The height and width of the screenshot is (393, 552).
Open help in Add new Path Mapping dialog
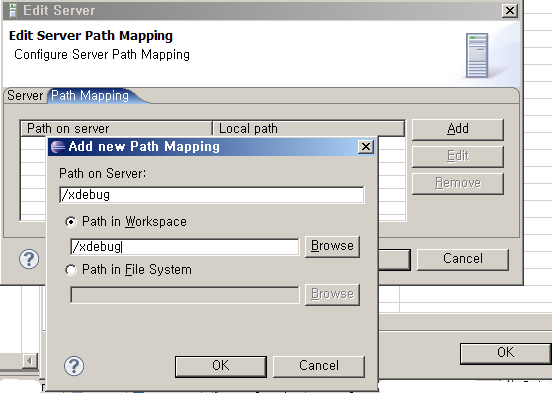point(74,366)
